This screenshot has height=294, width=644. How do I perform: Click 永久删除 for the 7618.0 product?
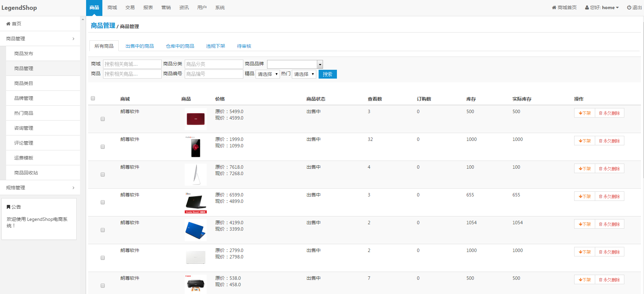[x=609, y=169]
